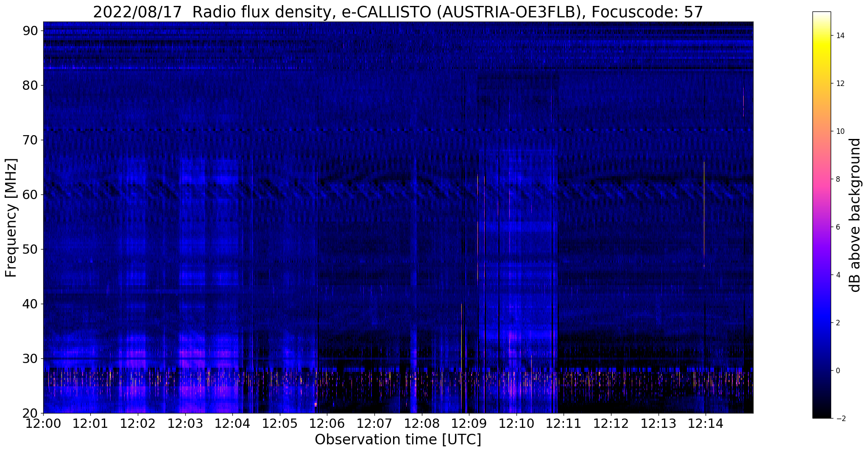Click the 12:13 time tick label
868x452 pixels.
click(x=658, y=424)
